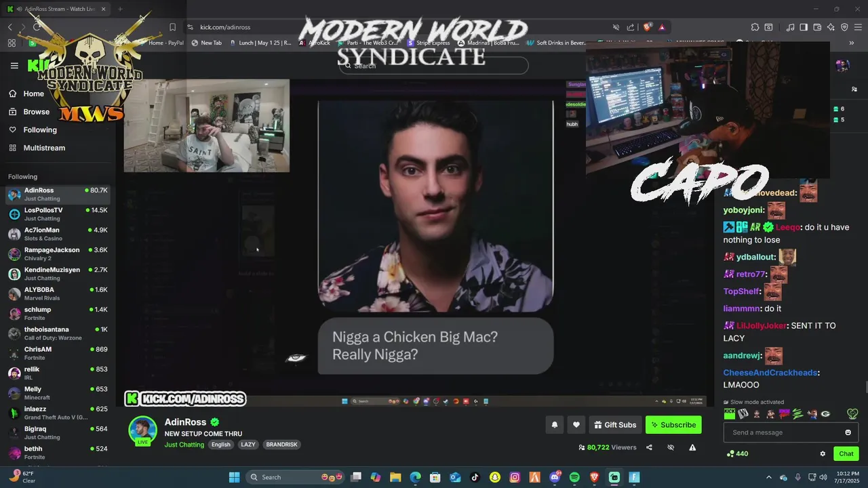Select the LAZY stream tag
The width and height of the screenshot is (868, 488).
248,445
